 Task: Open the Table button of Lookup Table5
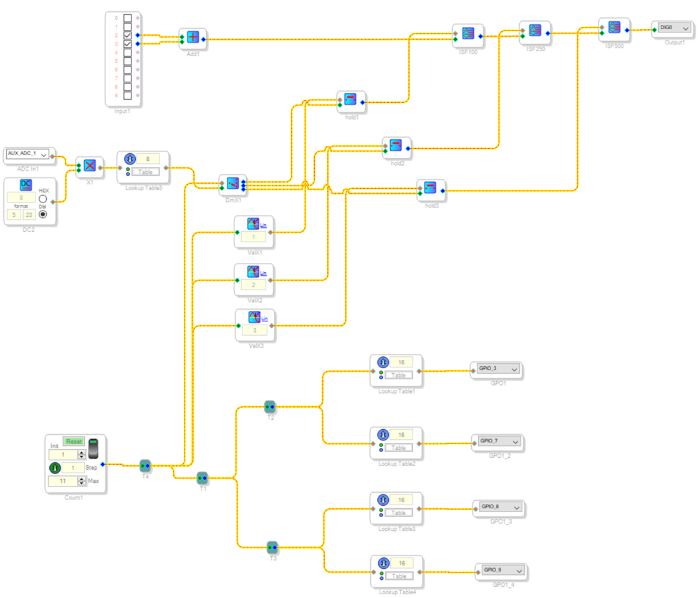click(145, 172)
